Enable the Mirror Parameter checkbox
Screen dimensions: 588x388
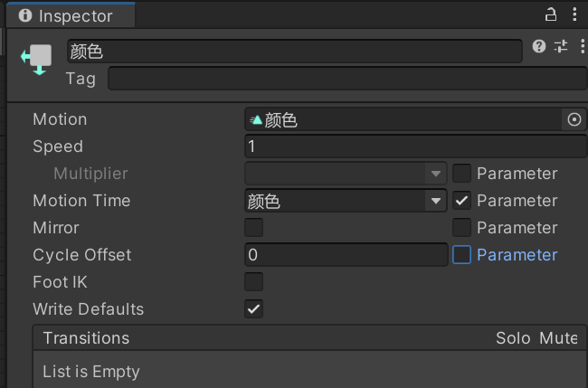(461, 228)
